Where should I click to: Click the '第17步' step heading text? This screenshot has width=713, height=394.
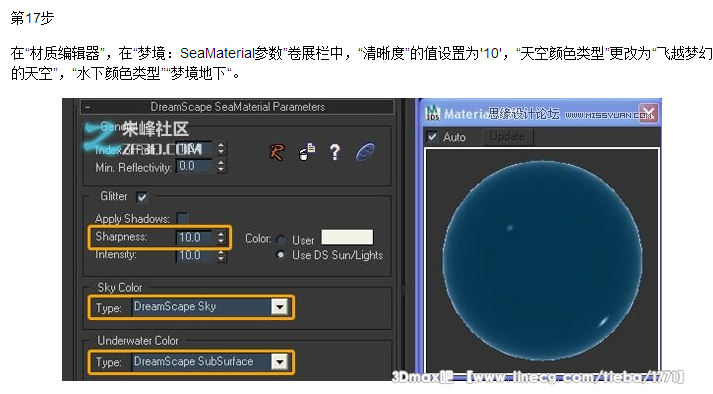(x=32, y=18)
